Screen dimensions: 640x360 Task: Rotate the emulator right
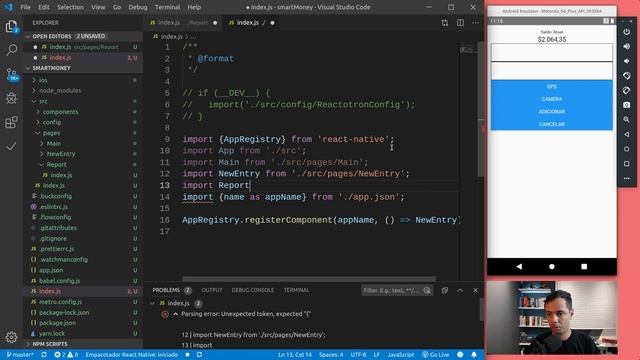point(626,91)
